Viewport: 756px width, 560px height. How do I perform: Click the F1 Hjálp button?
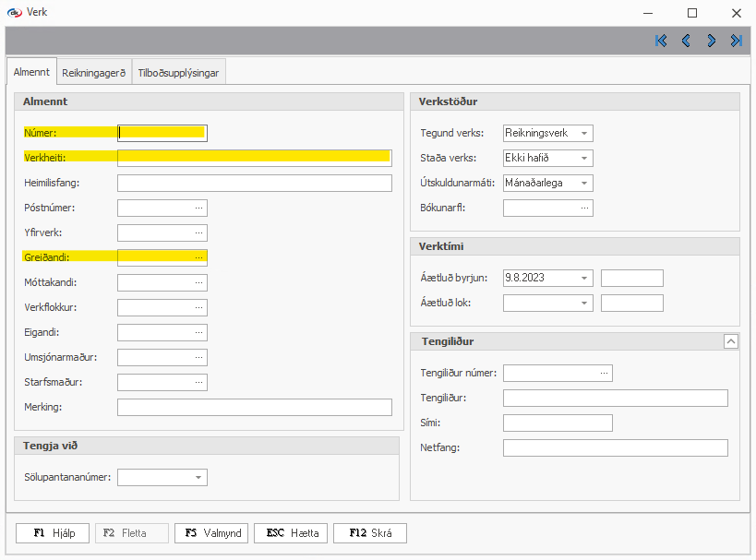point(53,533)
